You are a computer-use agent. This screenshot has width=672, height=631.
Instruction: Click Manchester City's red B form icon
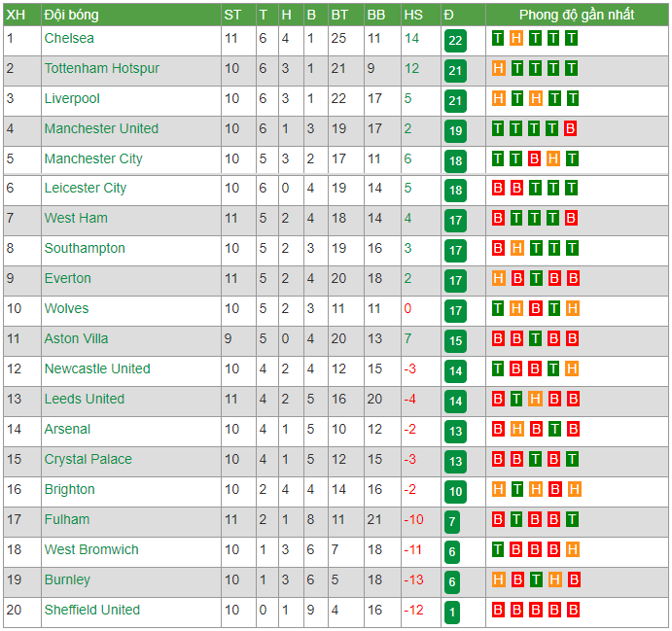click(x=534, y=158)
